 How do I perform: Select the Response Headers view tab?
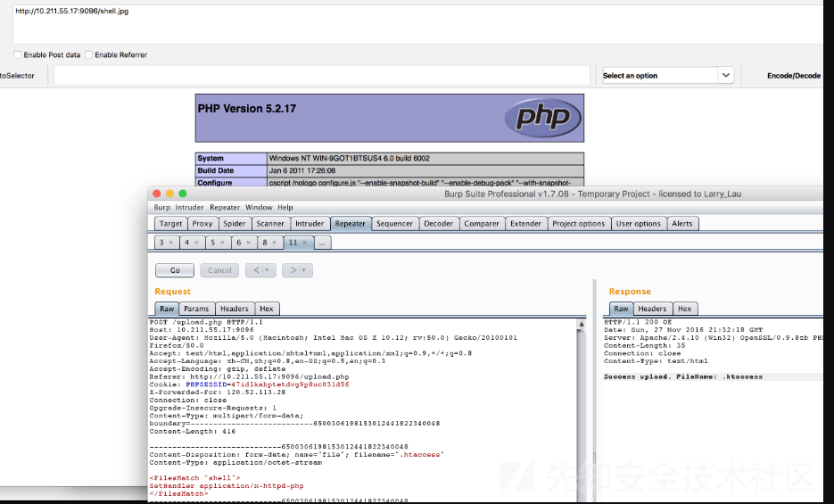point(652,309)
